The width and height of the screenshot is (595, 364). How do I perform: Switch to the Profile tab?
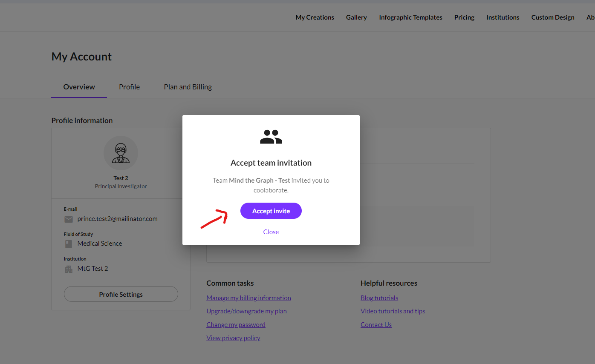pyautogui.click(x=130, y=87)
